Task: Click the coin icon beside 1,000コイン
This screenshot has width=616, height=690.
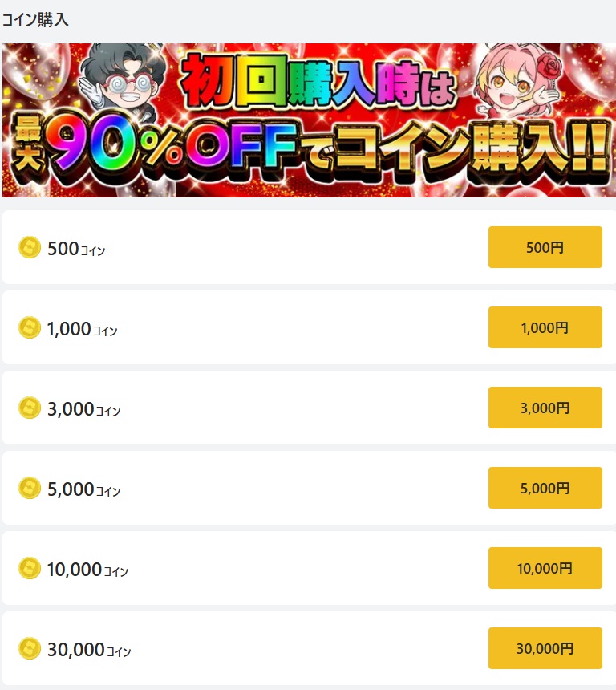Action: coord(30,327)
